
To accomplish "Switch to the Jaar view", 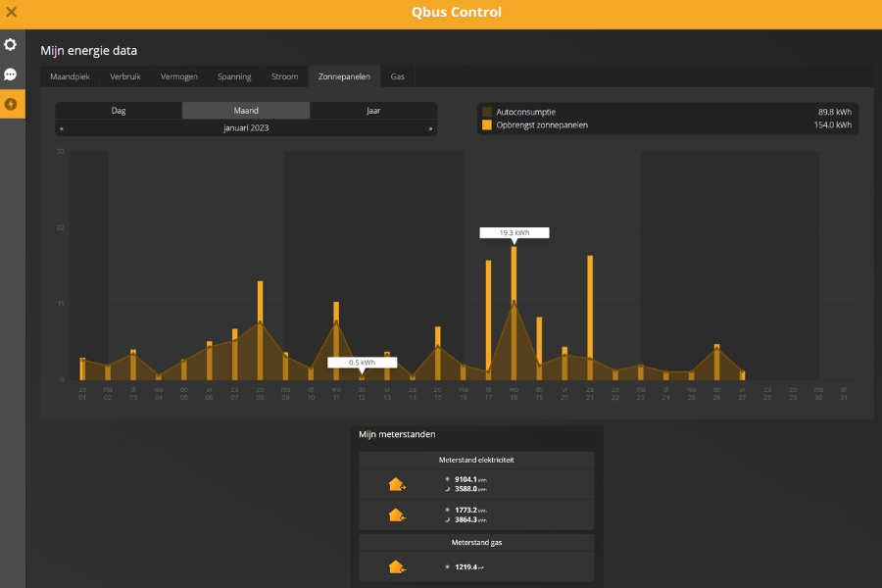I will click(373, 111).
